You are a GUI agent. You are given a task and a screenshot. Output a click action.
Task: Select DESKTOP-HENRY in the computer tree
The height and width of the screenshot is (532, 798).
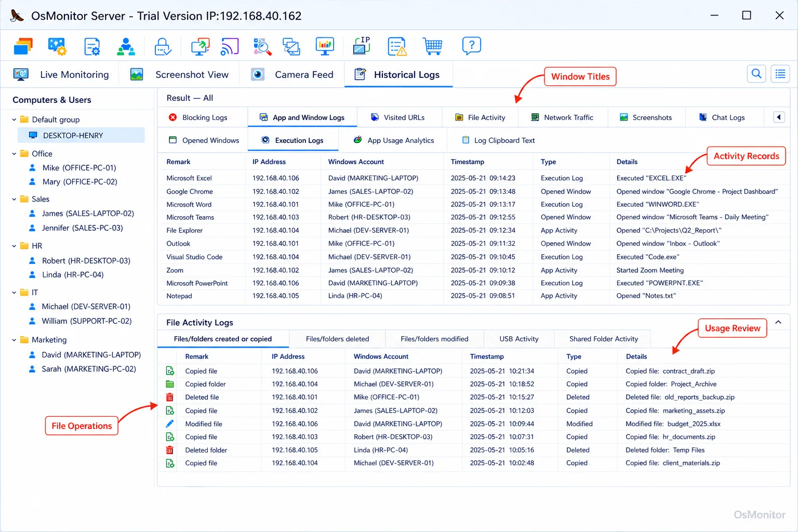coord(82,136)
